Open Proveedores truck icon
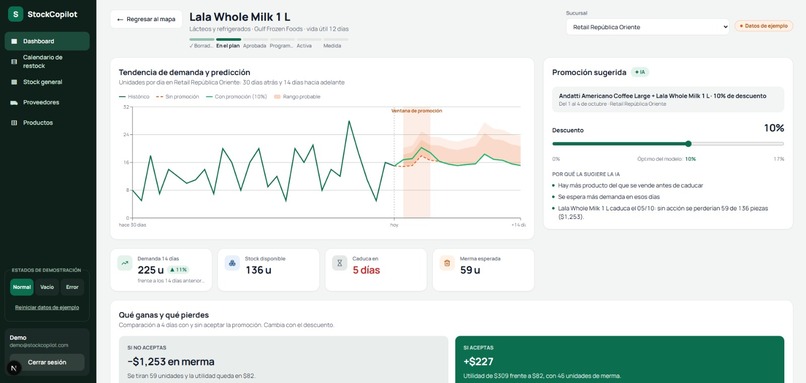Viewport: 806px width, 383px height. pyautogui.click(x=14, y=102)
